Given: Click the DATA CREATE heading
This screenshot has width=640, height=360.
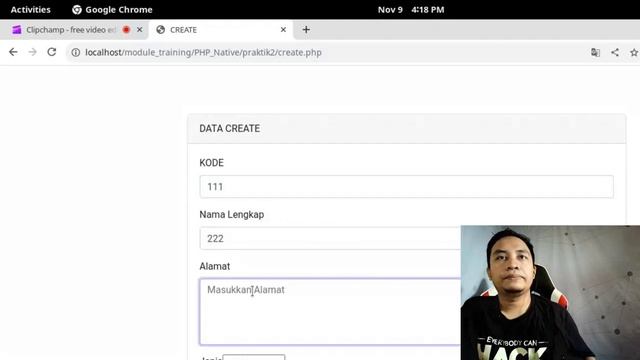Looking at the screenshot, I should click(230, 129).
